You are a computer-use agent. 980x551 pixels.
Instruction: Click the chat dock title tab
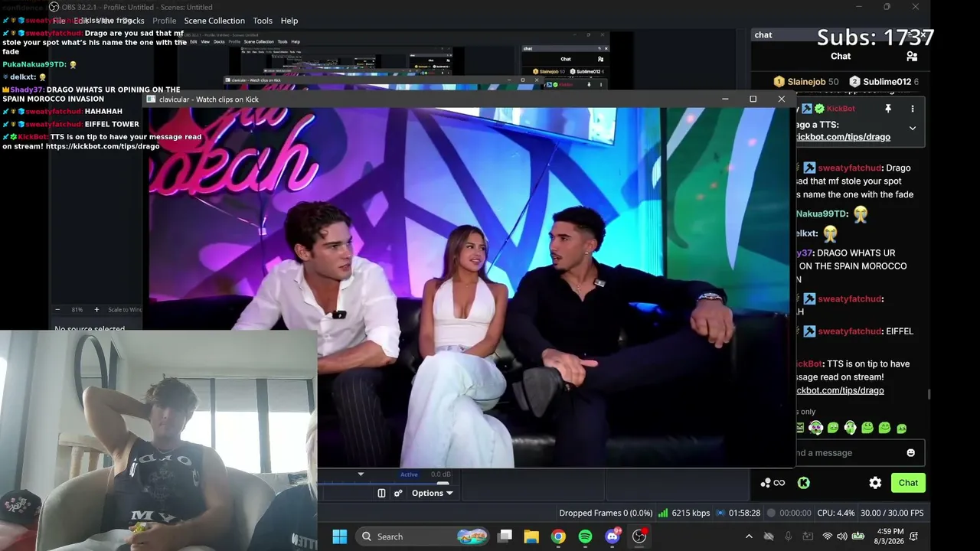(763, 34)
